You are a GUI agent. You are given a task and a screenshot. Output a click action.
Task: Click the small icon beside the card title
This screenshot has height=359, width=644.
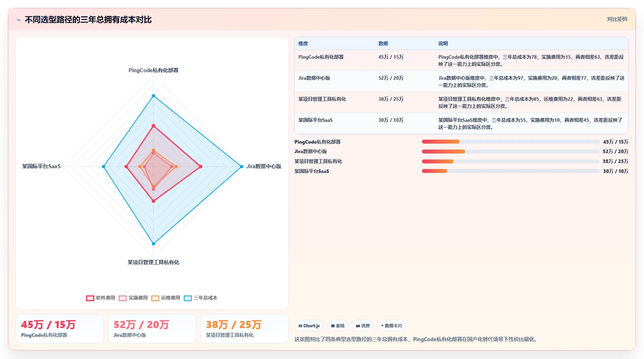19,20
